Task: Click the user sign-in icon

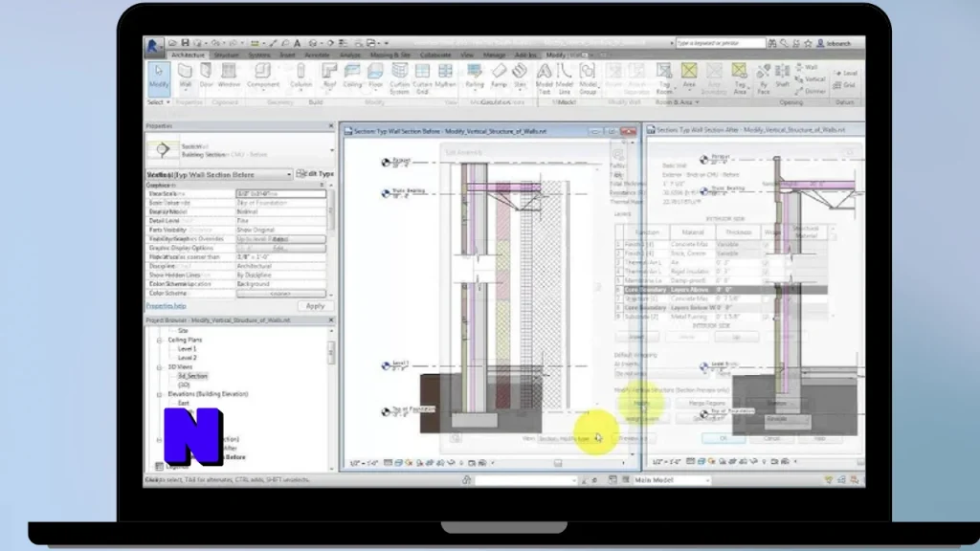Action: (820, 43)
